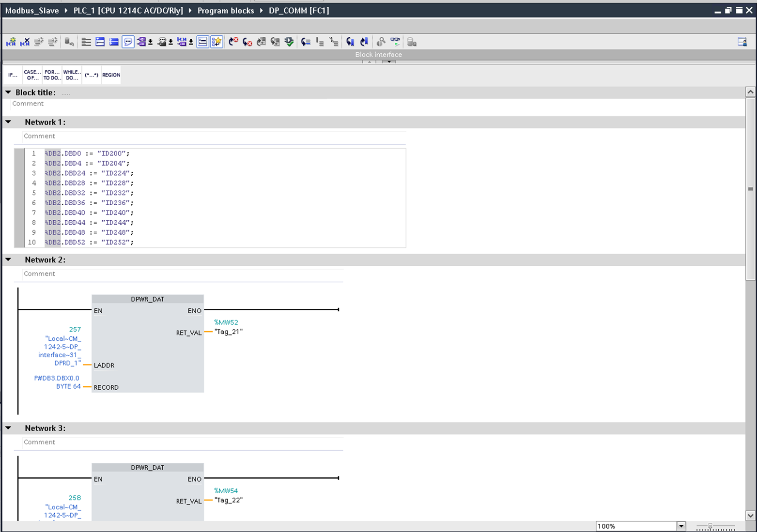The height and width of the screenshot is (532, 757).
Task: Collapse Network 1
Action: point(8,122)
